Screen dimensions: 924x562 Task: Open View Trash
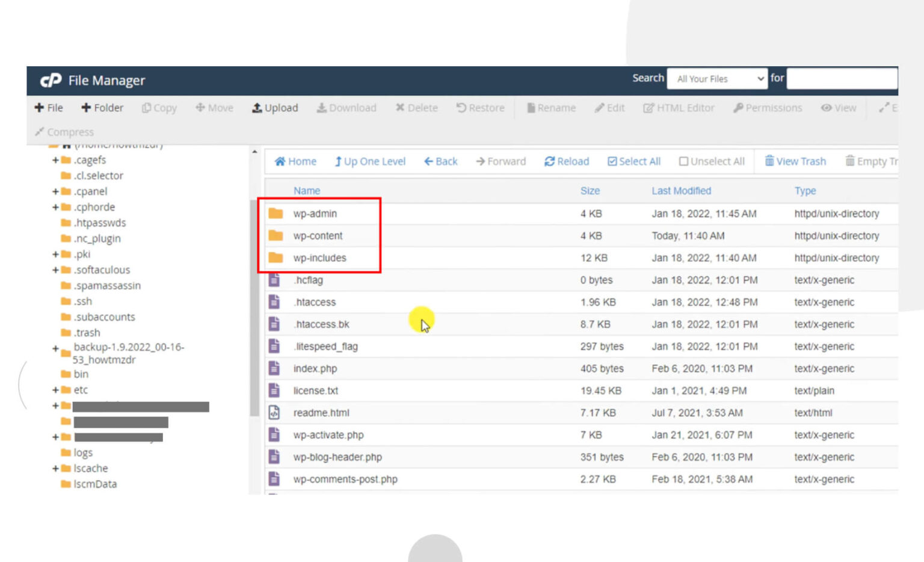click(x=795, y=161)
